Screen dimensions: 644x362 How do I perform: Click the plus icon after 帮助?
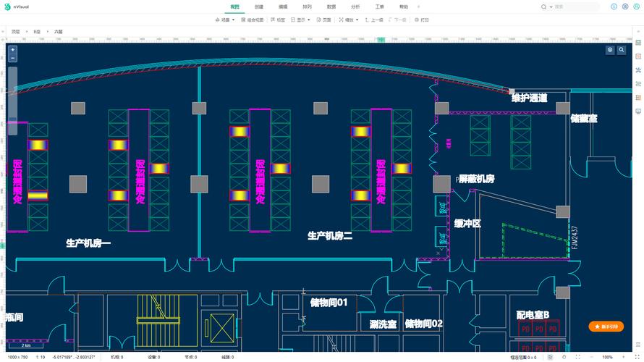coord(418,7)
